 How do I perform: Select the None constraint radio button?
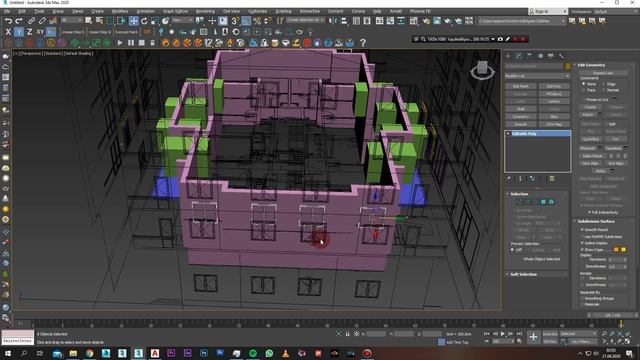(584, 84)
